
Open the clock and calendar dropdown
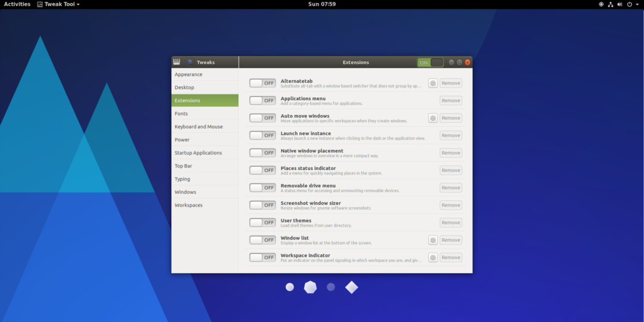click(x=322, y=4)
